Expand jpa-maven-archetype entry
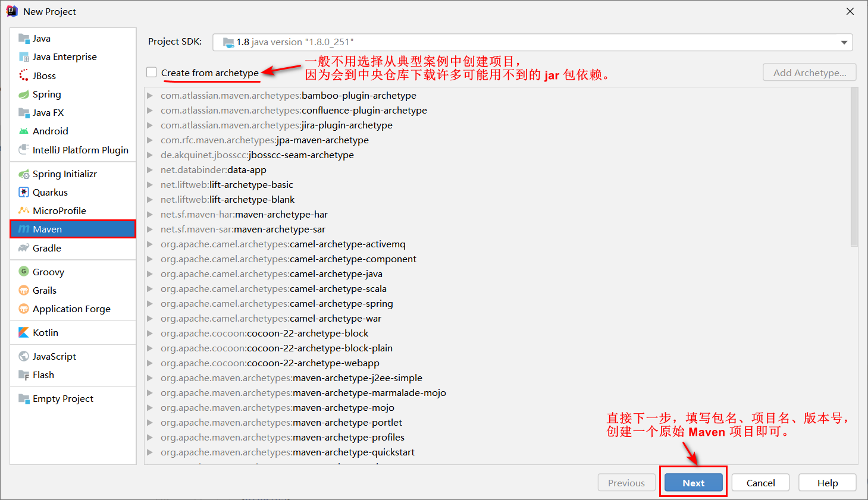 [x=150, y=140]
